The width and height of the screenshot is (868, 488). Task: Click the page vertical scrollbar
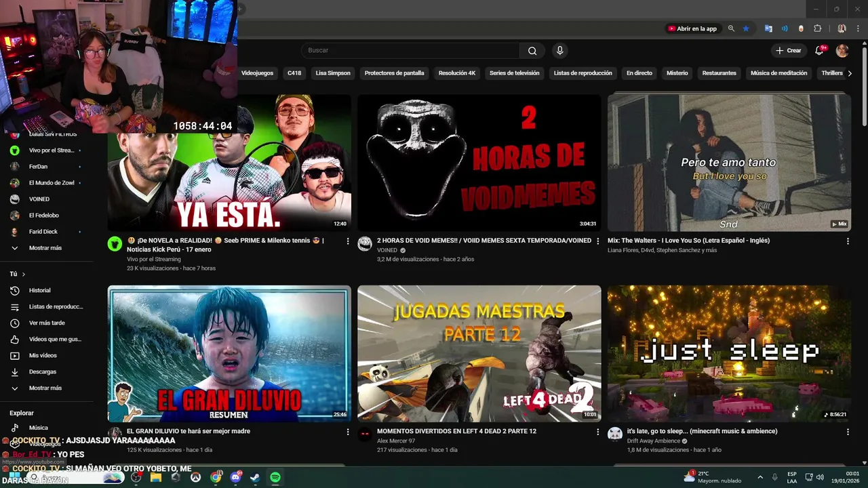864,88
